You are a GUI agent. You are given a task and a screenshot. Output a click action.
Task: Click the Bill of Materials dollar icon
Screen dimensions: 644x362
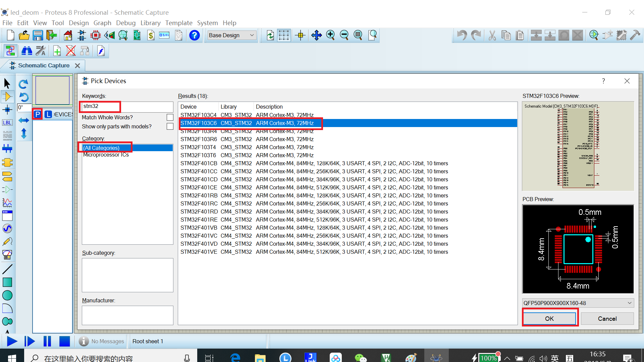(x=151, y=35)
